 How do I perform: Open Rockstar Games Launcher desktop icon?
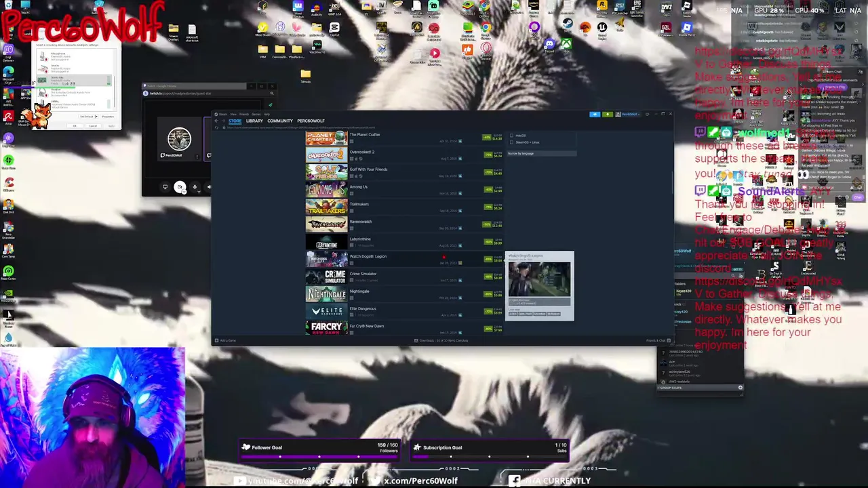[x=602, y=8]
